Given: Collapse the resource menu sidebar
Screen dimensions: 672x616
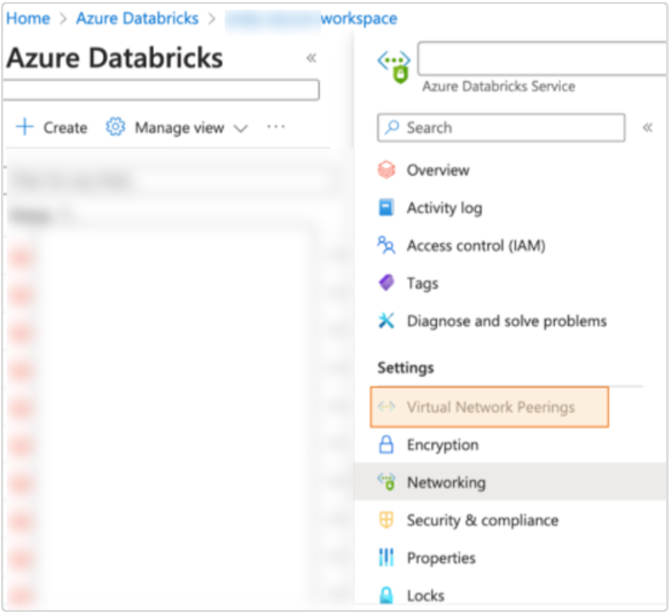Looking at the screenshot, I should pyautogui.click(x=648, y=127).
